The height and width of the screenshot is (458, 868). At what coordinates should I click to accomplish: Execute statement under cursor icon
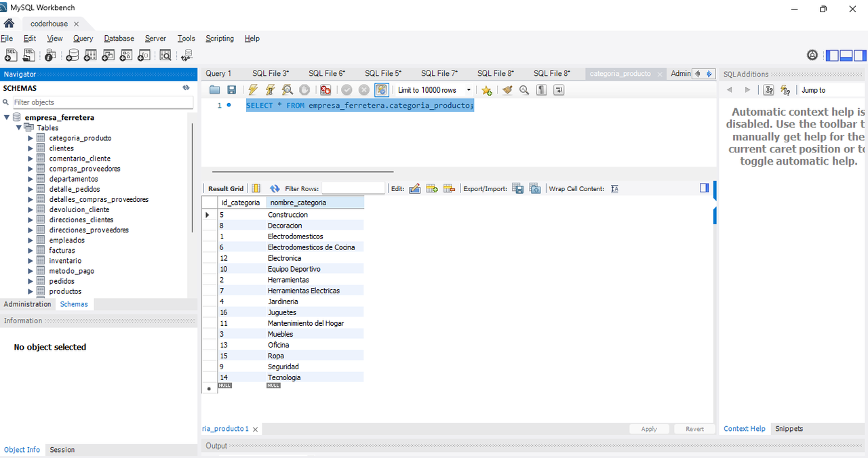[x=271, y=89]
